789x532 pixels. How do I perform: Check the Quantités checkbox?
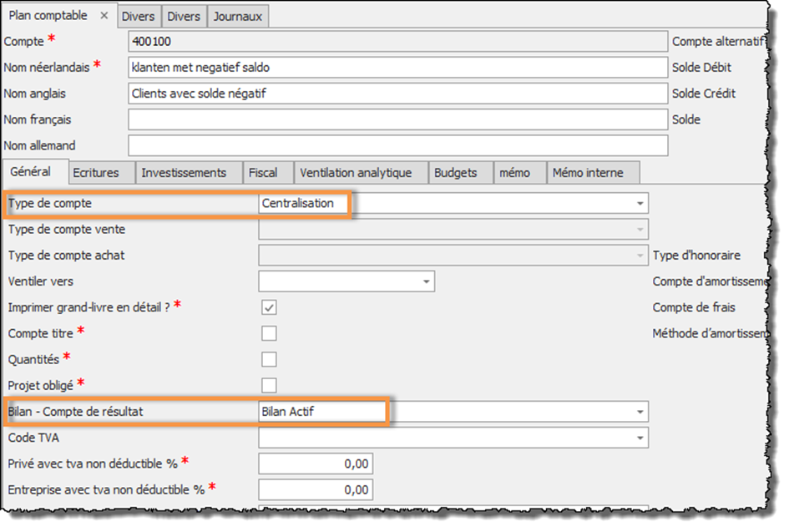(x=269, y=359)
